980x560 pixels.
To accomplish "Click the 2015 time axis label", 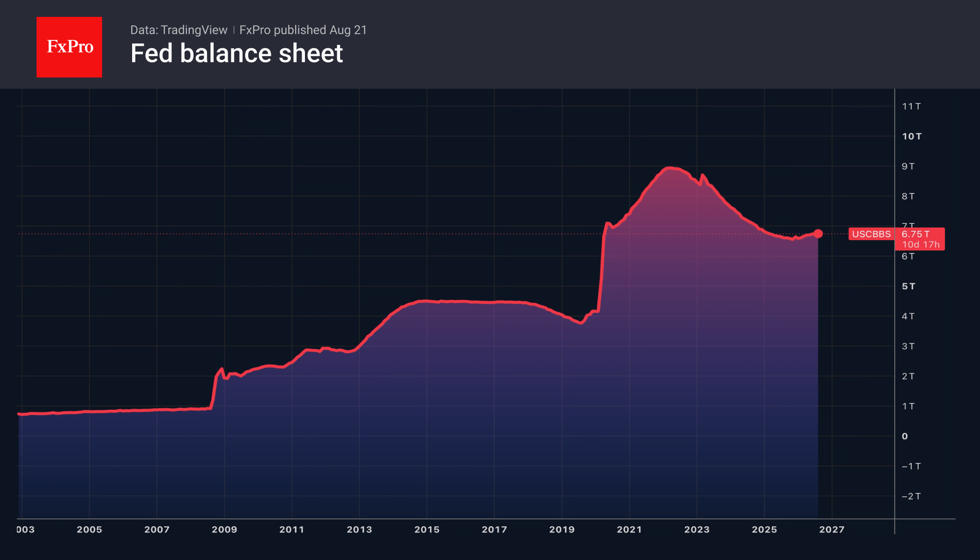I will click(x=427, y=529).
